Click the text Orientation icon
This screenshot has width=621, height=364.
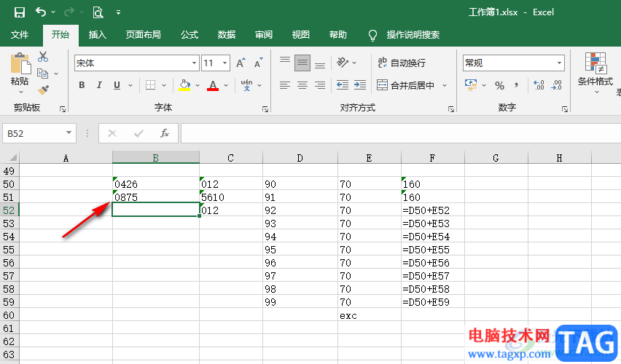342,63
